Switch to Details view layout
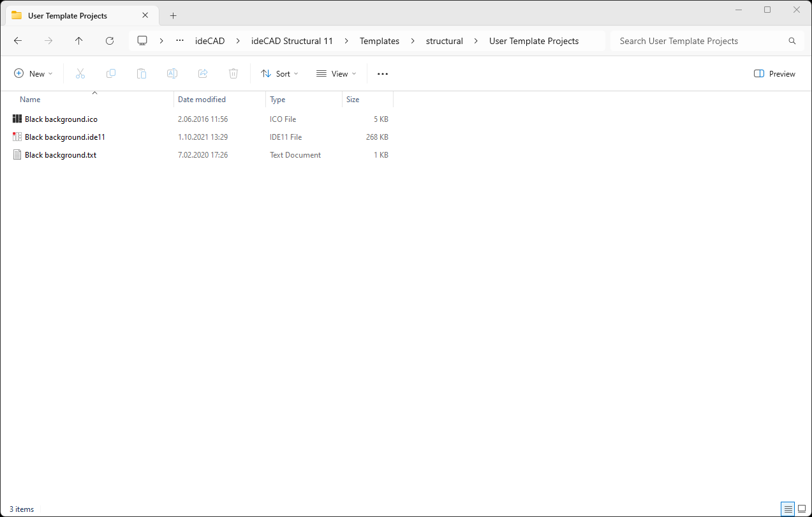812x517 pixels. tap(788, 509)
